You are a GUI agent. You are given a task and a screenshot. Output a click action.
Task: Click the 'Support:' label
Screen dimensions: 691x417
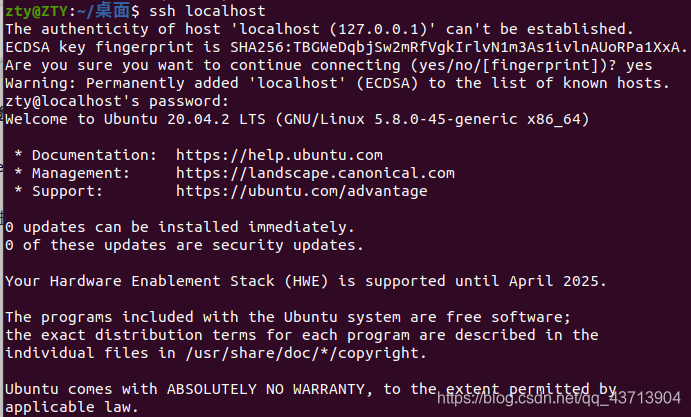pos(67,191)
